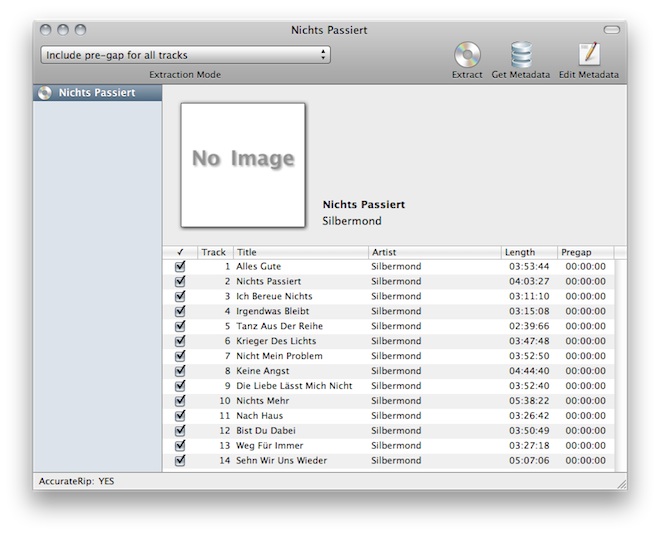Image resolution: width=660 pixels, height=535 pixels.
Task: Click the Get Metadata database icon
Action: pyautogui.click(x=520, y=55)
